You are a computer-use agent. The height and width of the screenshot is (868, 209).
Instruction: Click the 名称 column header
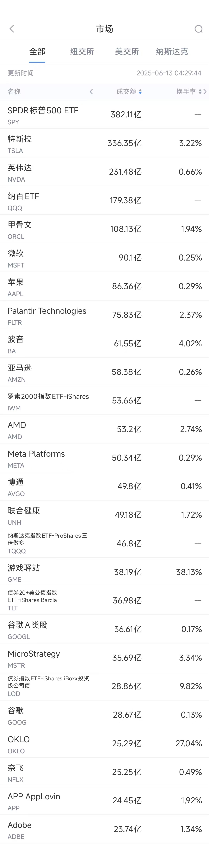coord(14,92)
